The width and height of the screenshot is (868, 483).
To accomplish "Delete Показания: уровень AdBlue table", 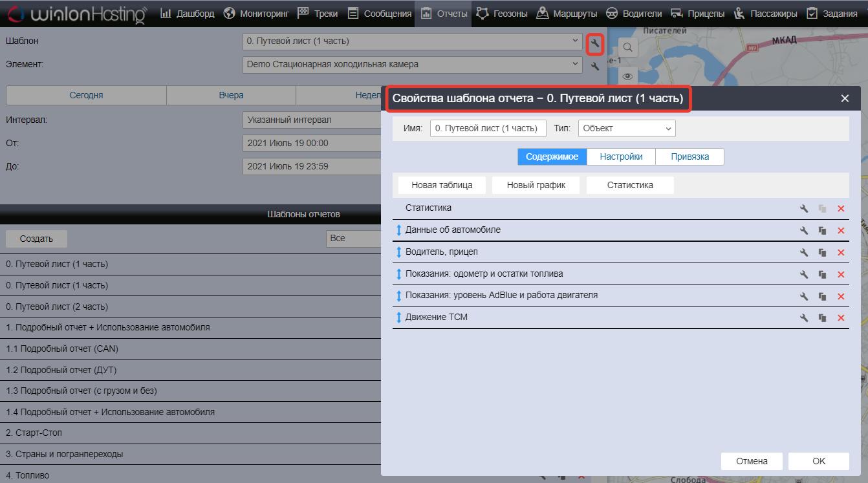I will coord(841,297).
